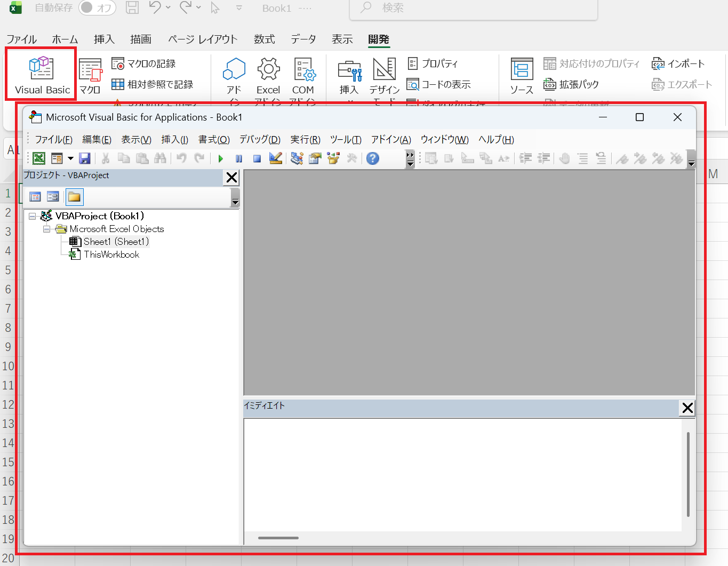The width and height of the screenshot is (728, 566).
Task: Click XML Expansion Packs button
Action: 571,84
